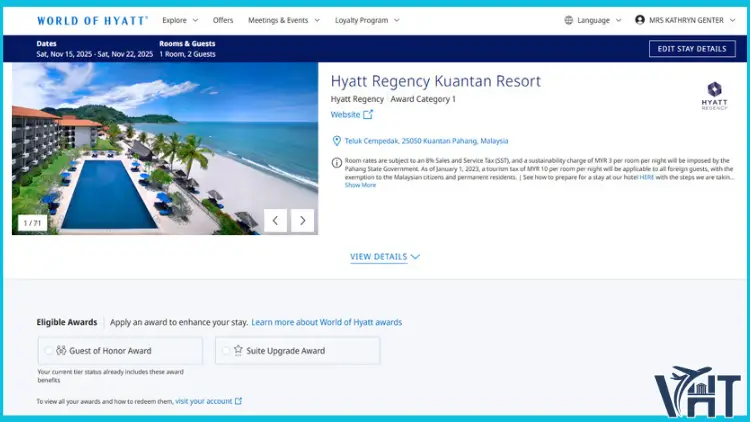
Task: Expand the account name chevron
Action: pos(732,20)
